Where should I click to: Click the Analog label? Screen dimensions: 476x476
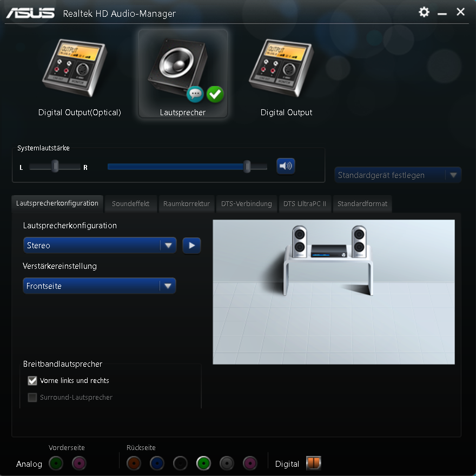click(29, 464)
